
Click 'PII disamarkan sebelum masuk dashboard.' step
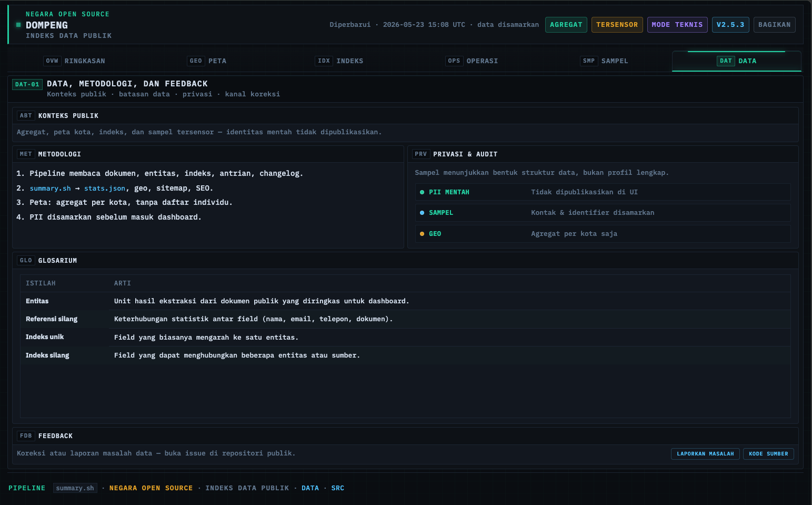coord(115,217)
